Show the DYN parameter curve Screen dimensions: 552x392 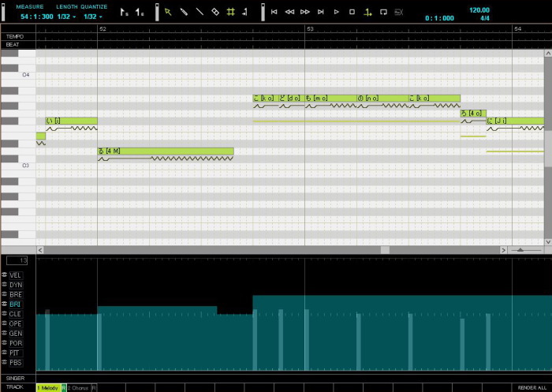click(16, 285)
